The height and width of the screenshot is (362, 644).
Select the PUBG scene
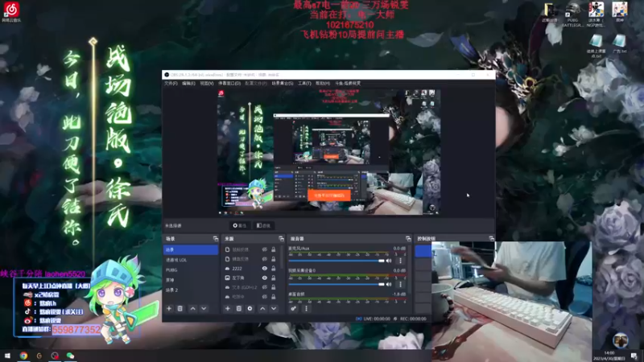(191, 270)
